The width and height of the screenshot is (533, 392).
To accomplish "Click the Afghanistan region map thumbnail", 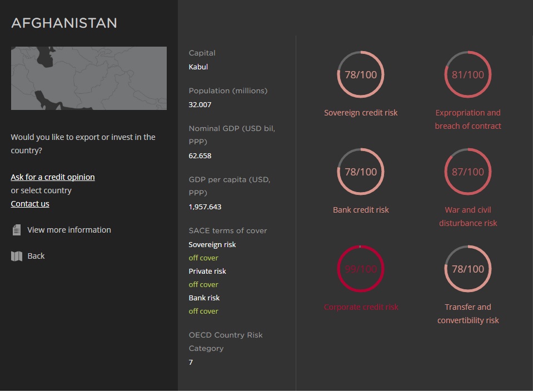I will pos(89,78).
